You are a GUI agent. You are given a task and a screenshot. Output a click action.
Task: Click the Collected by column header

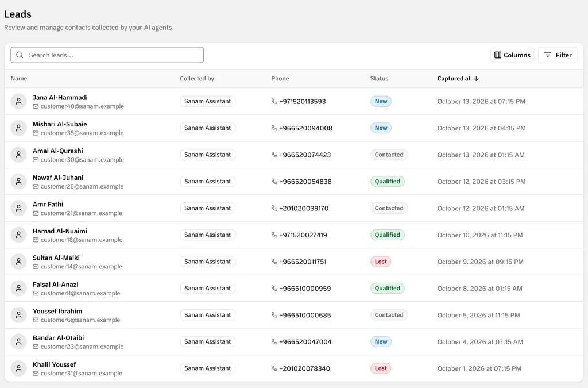click(x=197, y=79)
